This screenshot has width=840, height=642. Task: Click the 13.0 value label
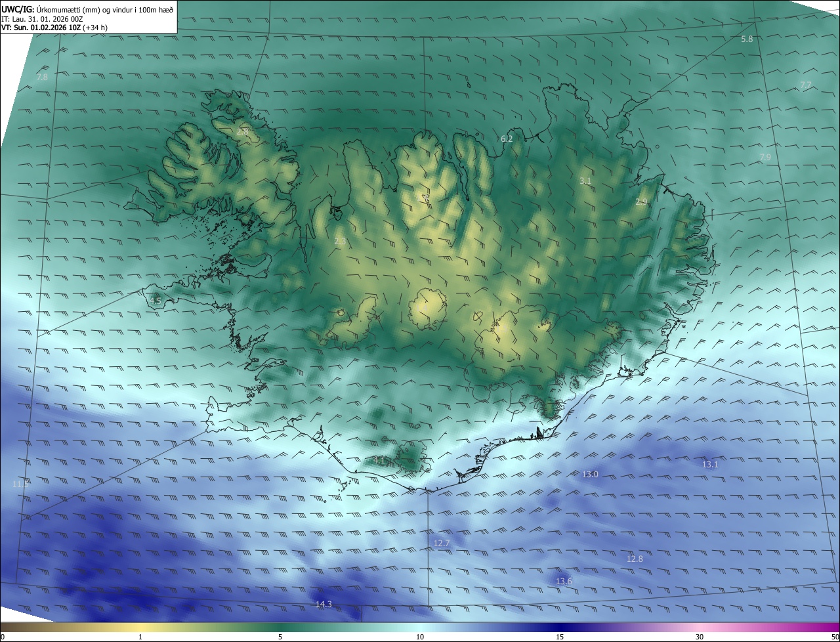590,474
